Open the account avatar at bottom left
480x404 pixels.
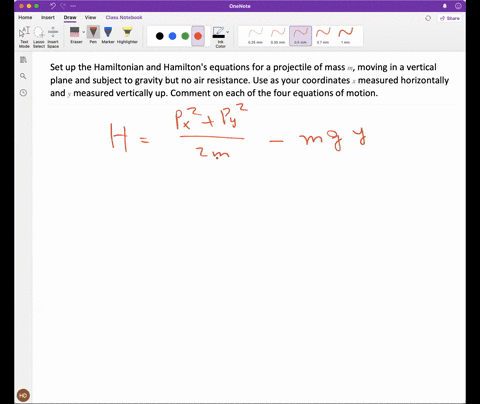(x=23, y=395)
